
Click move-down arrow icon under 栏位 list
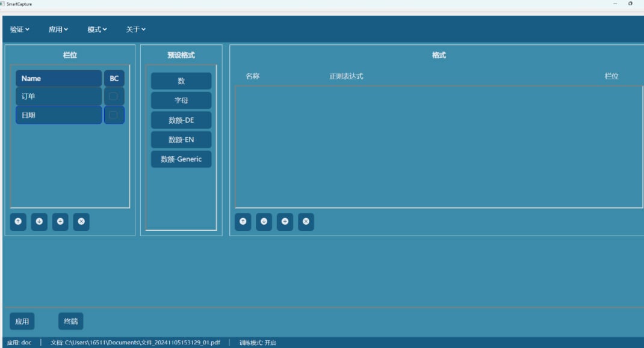(39, 222)
